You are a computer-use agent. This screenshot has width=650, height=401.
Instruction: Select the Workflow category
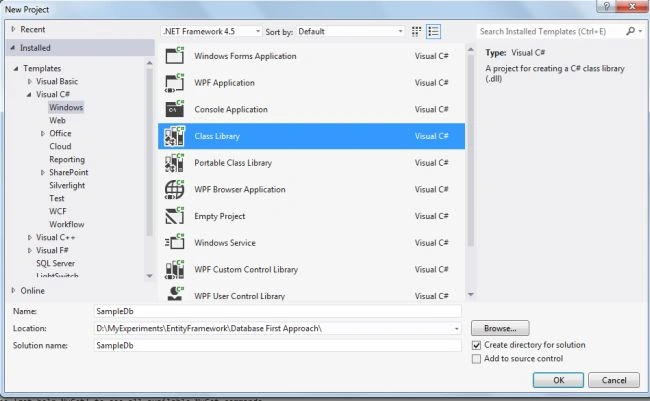coord(66,224)
